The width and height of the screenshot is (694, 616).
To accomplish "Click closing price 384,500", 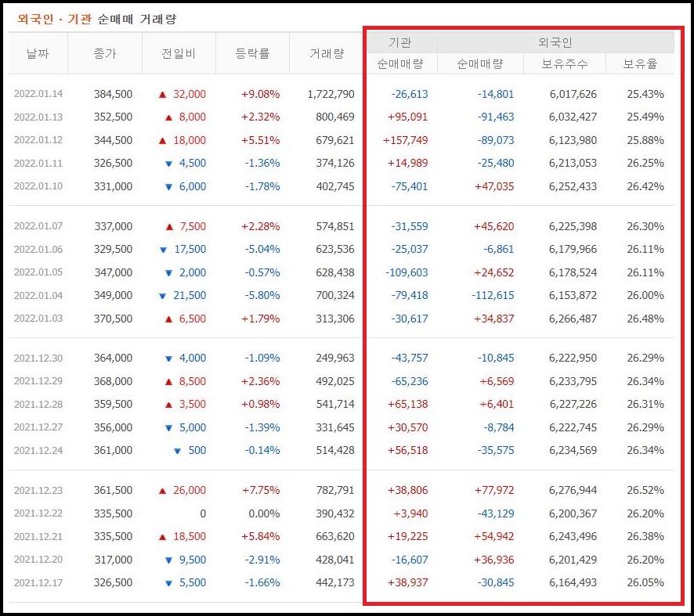I will (113, 94).
